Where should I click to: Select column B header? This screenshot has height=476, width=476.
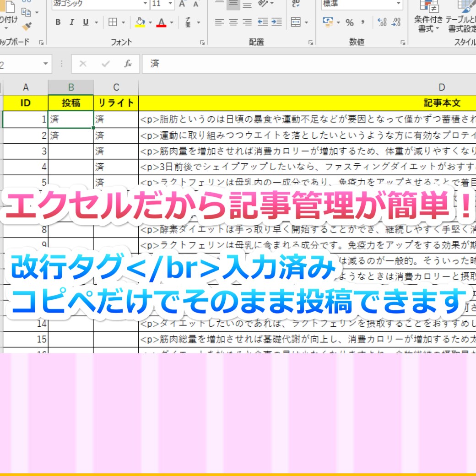[x=71, y=87]
